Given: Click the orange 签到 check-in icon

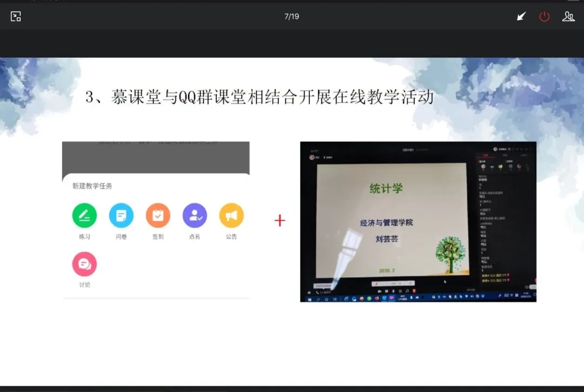Looking at the screenshot, I should (x=158, y=216).
